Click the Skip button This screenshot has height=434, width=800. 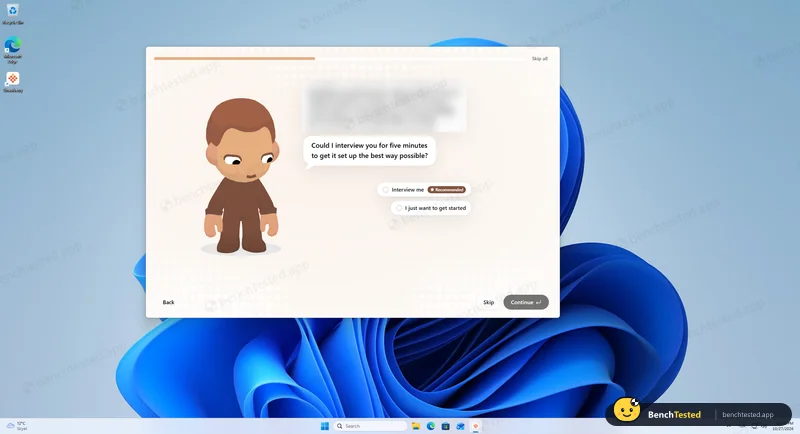tap(488, 302)
